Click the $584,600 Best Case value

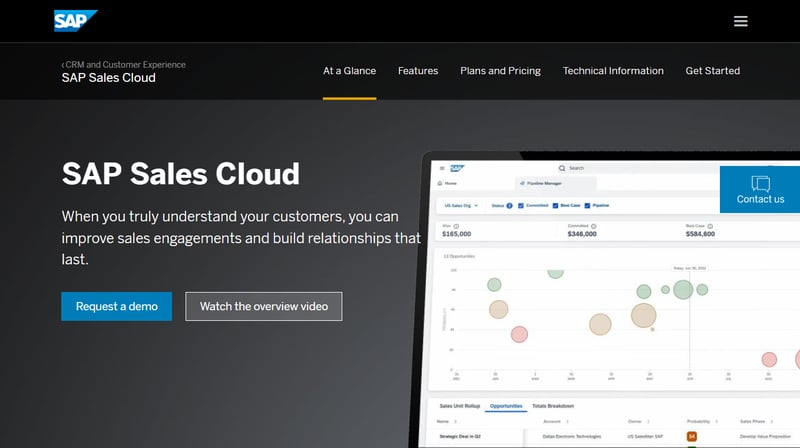(700, 234)
